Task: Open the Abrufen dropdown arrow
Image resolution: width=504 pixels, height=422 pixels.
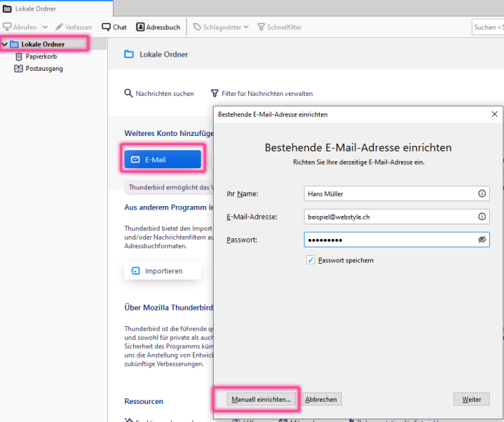Action: [x=45, y=27]
